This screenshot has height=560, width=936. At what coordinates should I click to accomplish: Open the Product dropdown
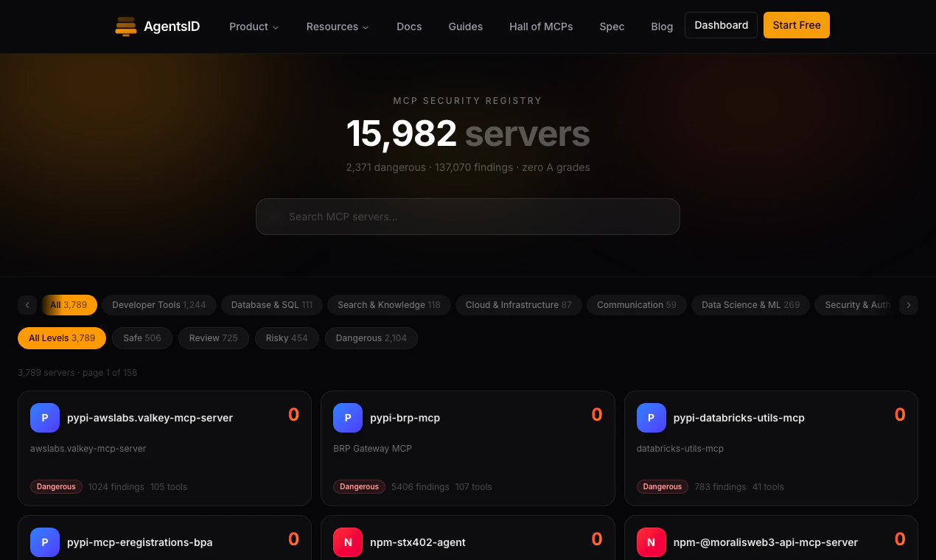(254, 27)
